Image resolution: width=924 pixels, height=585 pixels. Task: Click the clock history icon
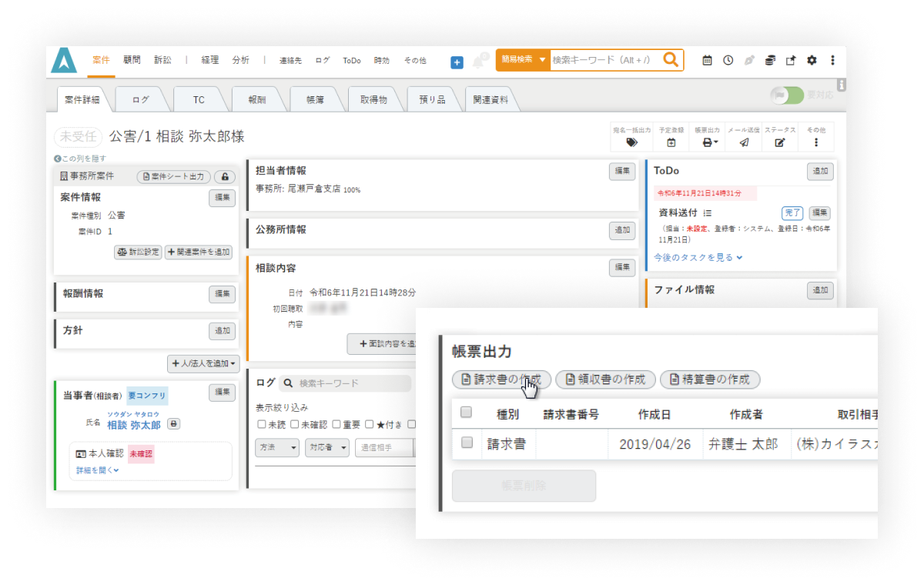pyautogui.click(x=728, y=60)
